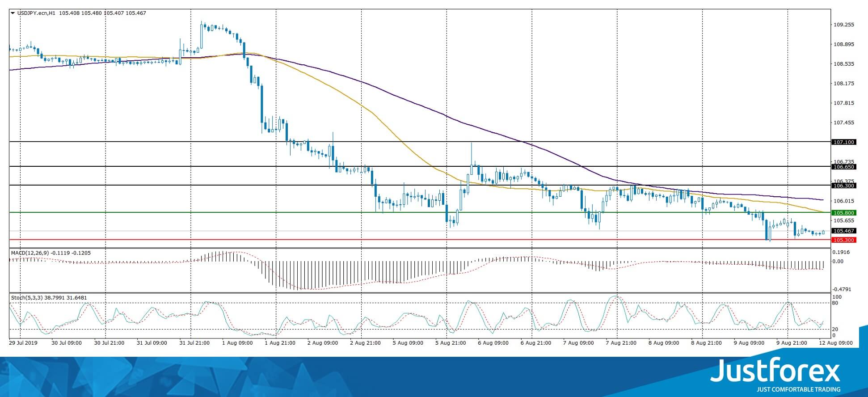This screenshot has width=868, height=397.
Task: Click the 9 Aug 09:00 time label
Action: coord(750,343)
